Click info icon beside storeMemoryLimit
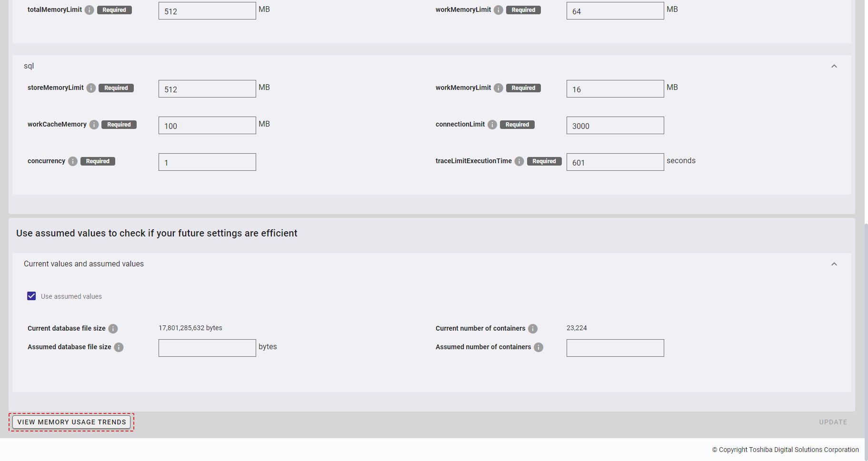The width and height of the screenshot is (868, 461). [91, 88]
